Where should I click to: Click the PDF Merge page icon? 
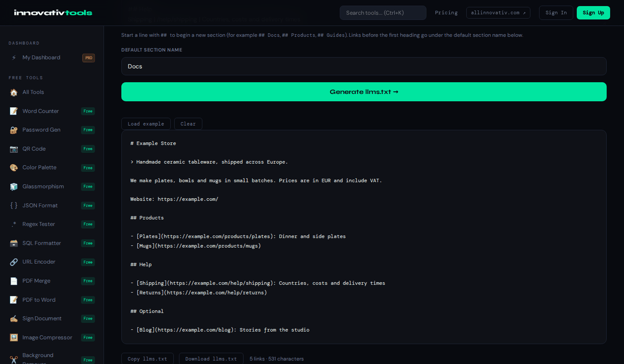[14, 281]
